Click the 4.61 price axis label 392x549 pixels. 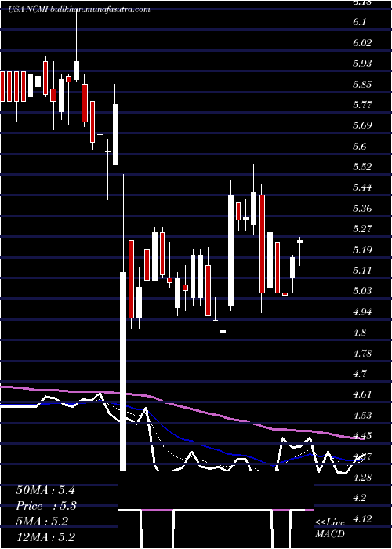[362, 394]
